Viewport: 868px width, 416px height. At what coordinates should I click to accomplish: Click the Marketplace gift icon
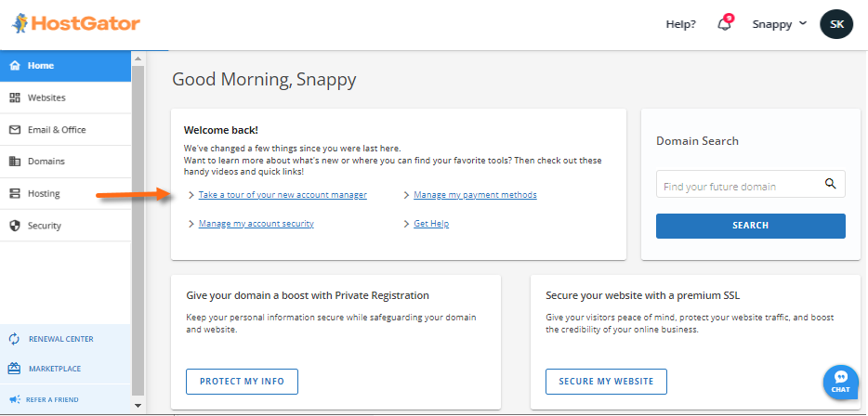14,369
